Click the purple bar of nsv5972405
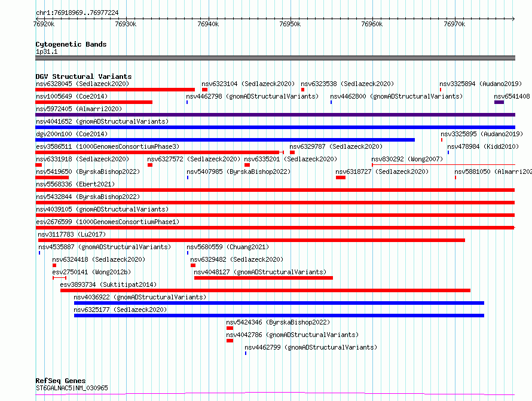The image size is (532, 401). pyautogui.click(x=275, y=115)
